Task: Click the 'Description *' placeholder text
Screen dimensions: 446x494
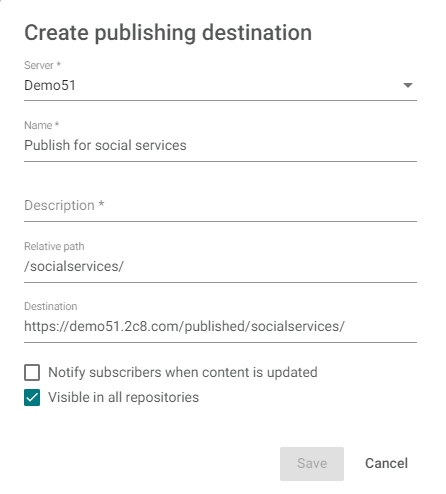Action: (64, 205)
